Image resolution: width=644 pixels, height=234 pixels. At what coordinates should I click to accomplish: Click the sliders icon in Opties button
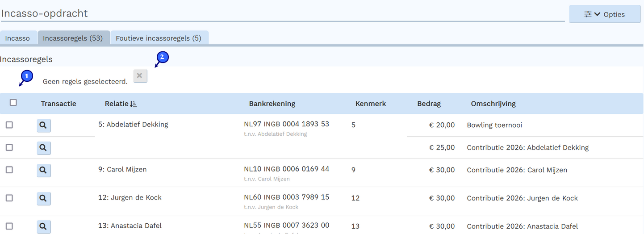(588, 14)
